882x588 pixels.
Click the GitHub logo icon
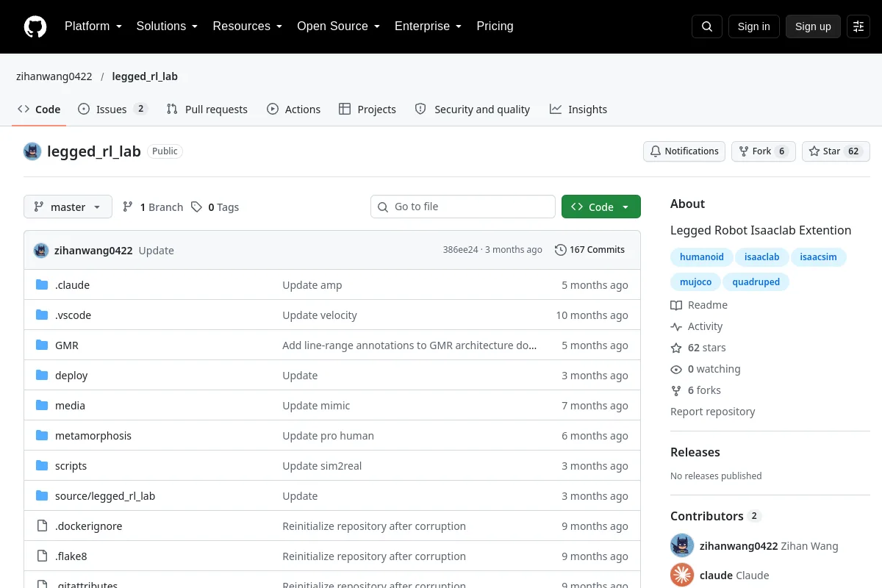[x=35, y=26]
